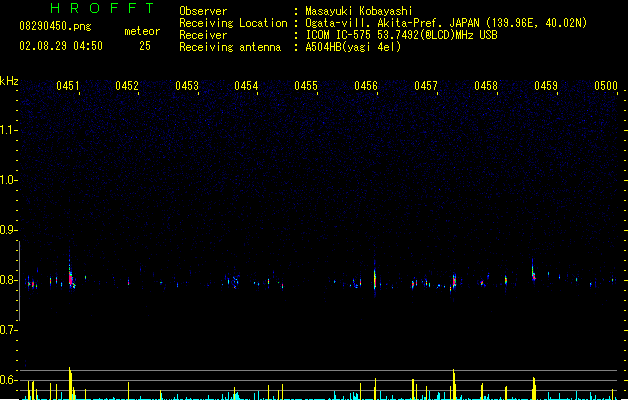Click the 0456 time marker
Screen dimensions: 629x400
[366, 86]
